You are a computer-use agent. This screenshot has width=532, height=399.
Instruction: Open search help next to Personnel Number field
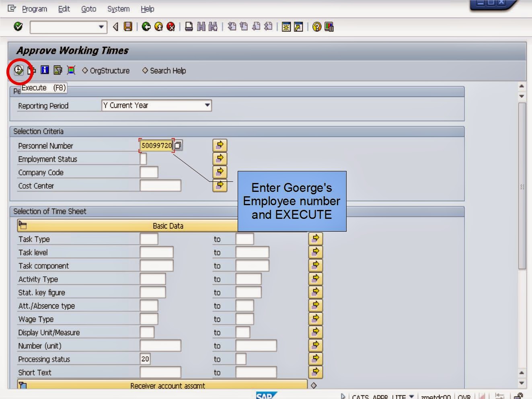tap(178, 145)
